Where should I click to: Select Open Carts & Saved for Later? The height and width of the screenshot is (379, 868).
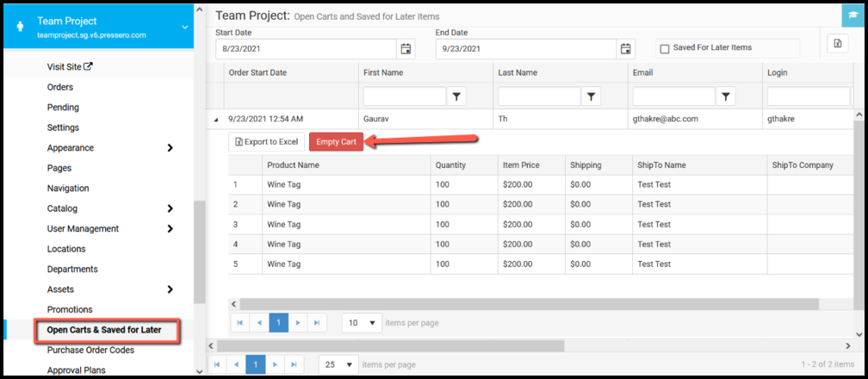(104, 330)
